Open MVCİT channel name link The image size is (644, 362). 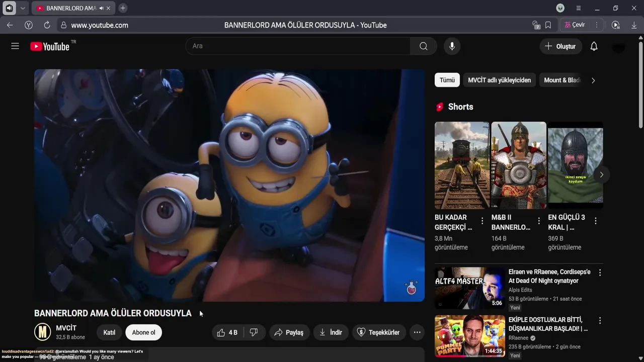(66, 328)
